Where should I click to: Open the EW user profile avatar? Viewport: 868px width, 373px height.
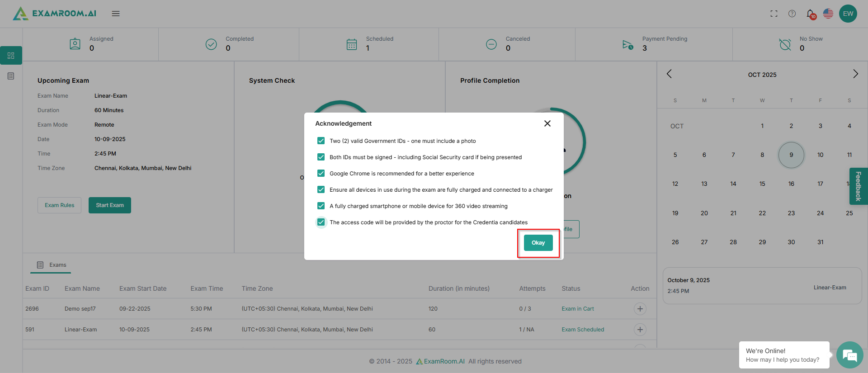[848, 14]
